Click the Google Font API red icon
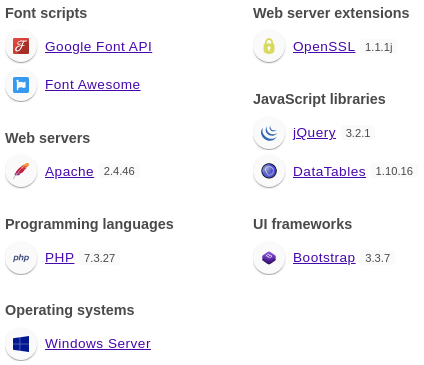The height and width of the screenshot is (365, 424). (21, 46)
